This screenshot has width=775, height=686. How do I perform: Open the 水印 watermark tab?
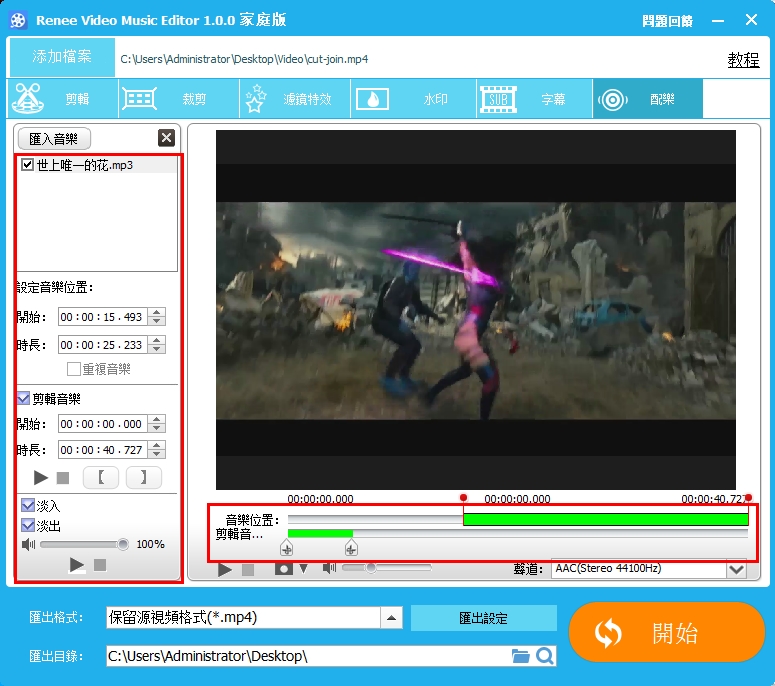pyautogui.click(x=414, y=99)
